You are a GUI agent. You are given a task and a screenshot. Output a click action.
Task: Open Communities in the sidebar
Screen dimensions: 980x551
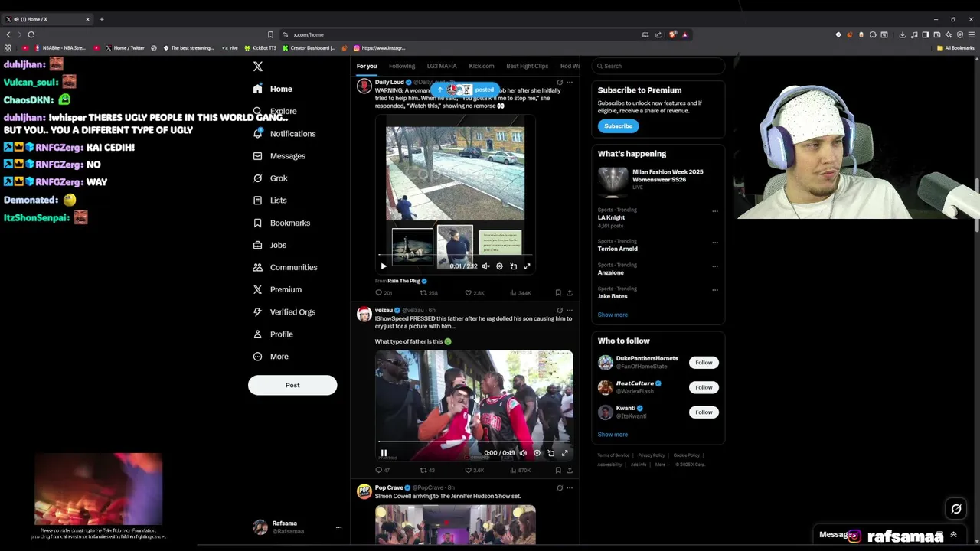(285, 267)
